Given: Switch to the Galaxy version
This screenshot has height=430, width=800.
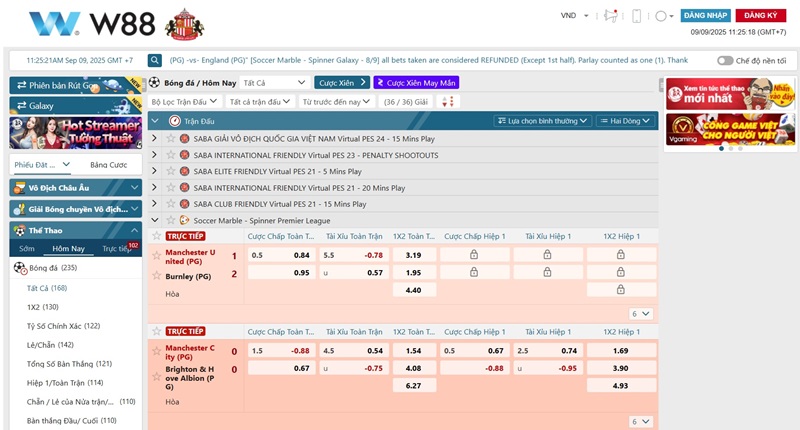Looking at the screenshot, I should pyautogui.click(x=76, y=106).
